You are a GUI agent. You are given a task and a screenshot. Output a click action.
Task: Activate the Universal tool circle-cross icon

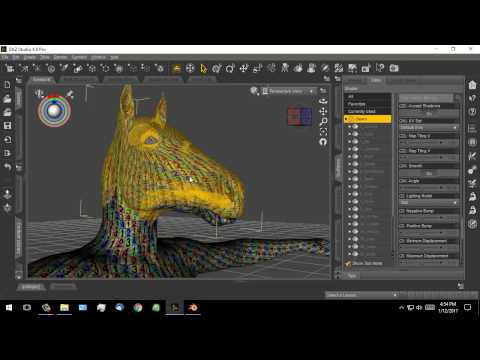190,69
